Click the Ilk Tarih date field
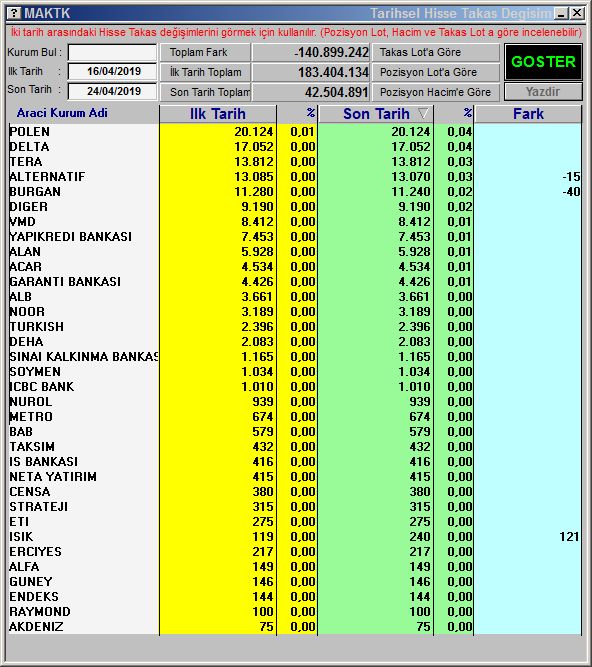592x667 pixels. tap(113, 71)
